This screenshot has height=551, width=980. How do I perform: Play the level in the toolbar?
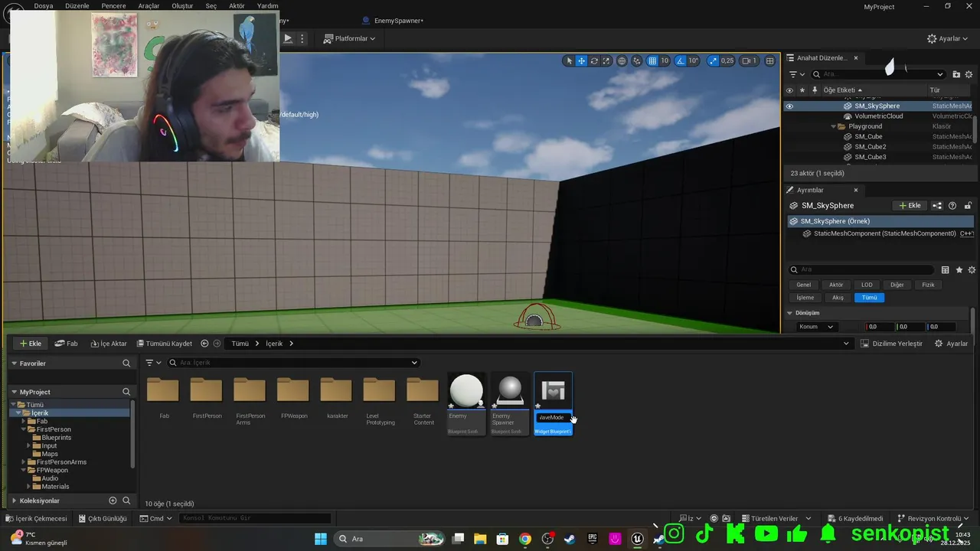(288, 38)
